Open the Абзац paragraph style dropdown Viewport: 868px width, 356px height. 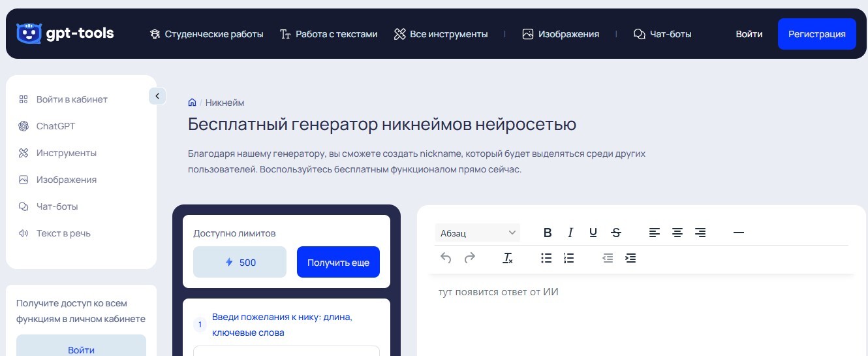478,233
